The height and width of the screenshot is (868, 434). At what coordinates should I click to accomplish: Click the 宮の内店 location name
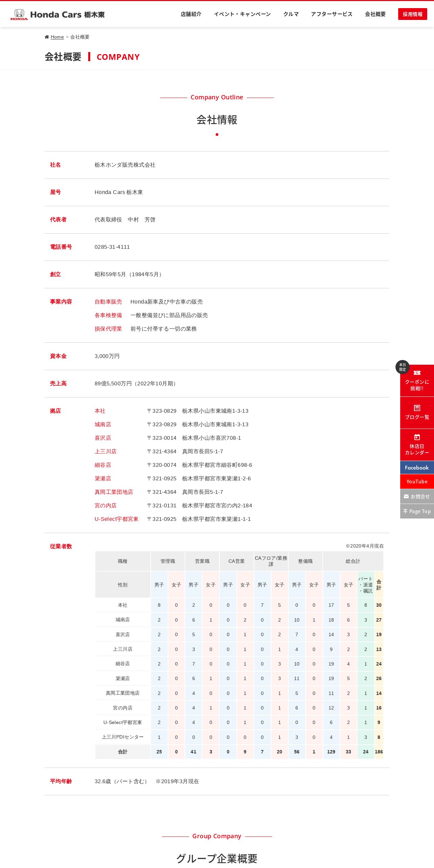pyautogui.click(x=105, y=506)
